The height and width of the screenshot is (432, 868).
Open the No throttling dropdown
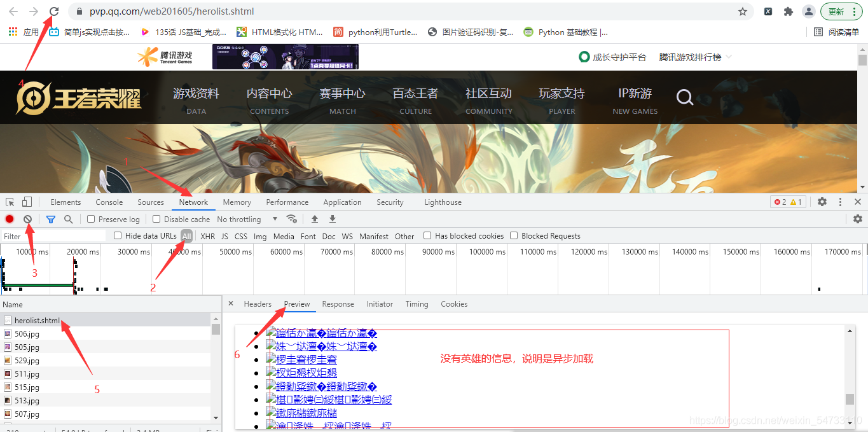click(x=247, y=219)
